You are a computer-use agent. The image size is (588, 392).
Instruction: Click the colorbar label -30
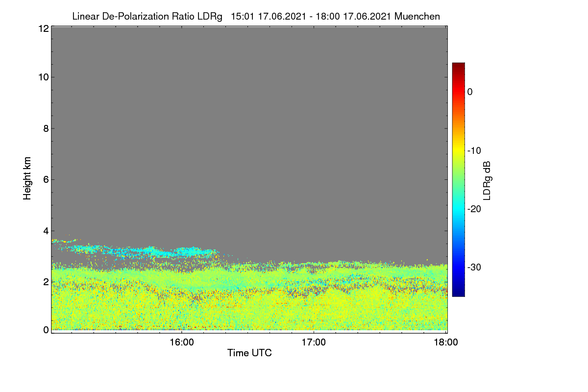pos(474,267)
